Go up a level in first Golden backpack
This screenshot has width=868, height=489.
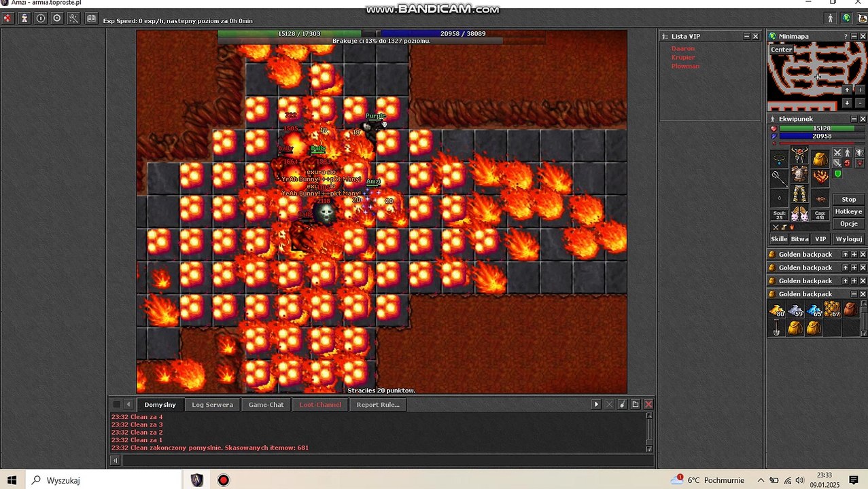846,254
